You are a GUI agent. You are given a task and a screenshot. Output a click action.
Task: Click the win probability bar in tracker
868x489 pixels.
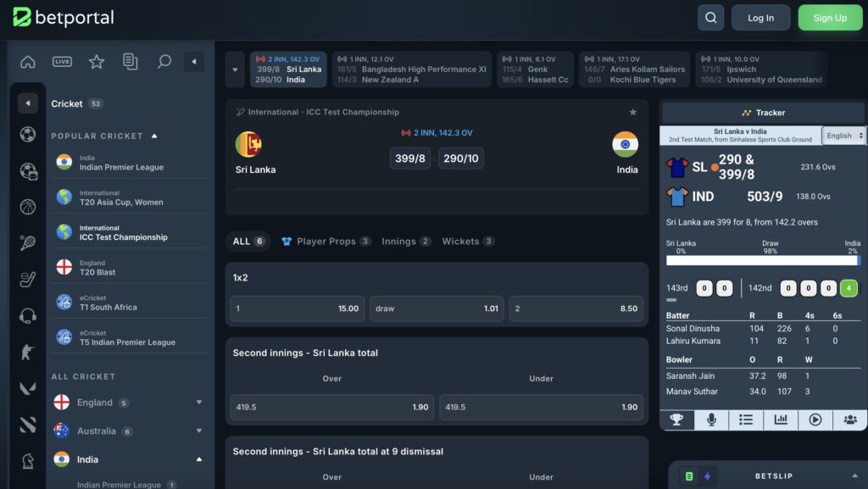[x=763, y=260]
